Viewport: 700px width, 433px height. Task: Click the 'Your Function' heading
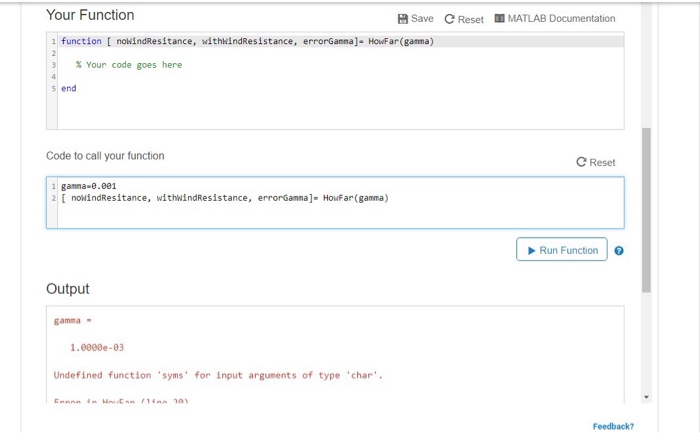[90, 15]
